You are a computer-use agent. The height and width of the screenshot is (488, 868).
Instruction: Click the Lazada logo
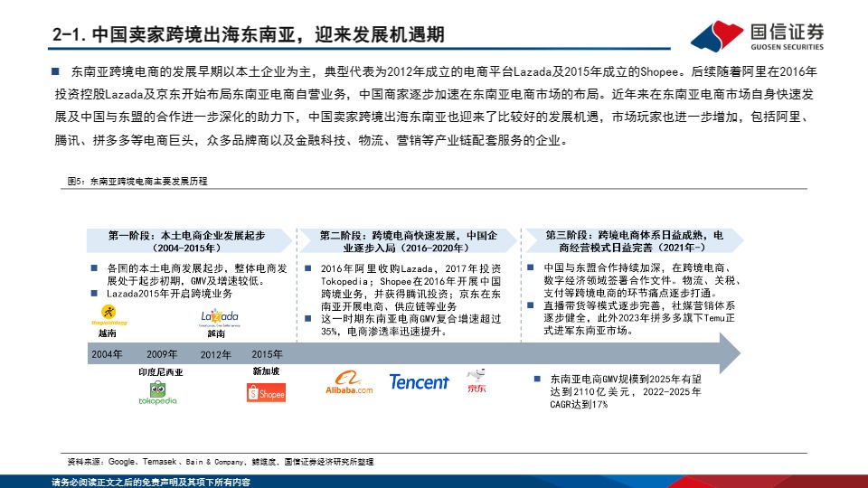[x=220, y=317]
